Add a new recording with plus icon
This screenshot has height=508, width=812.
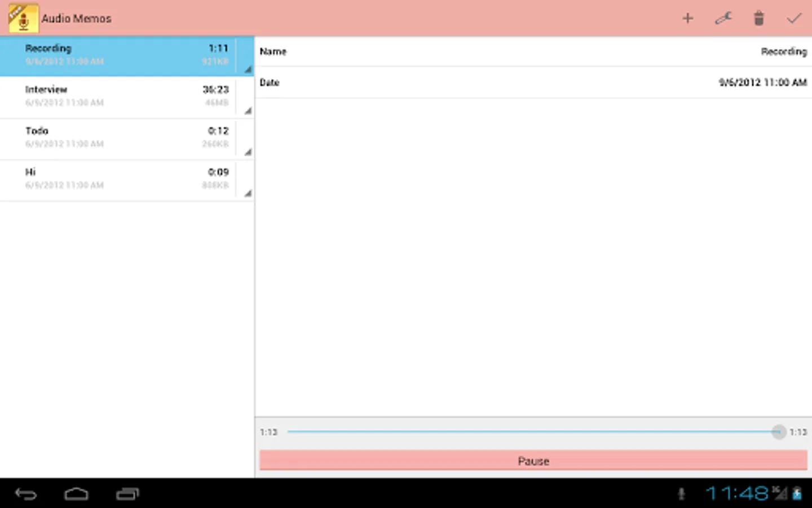[687, 18]
